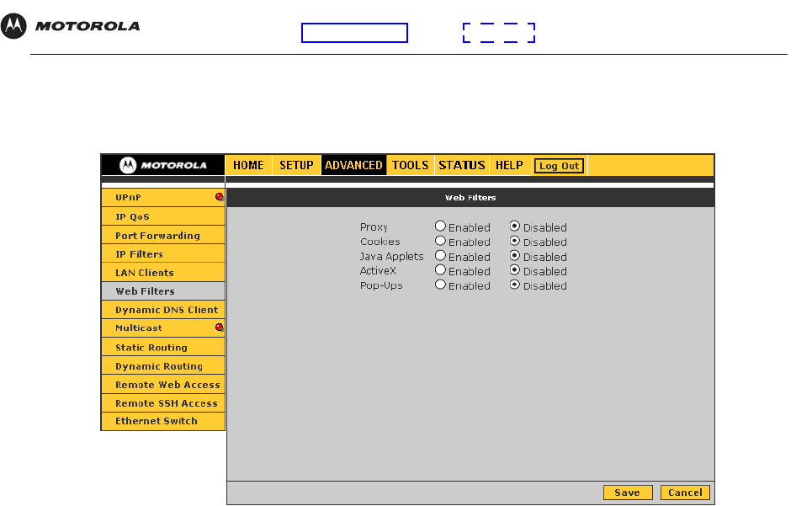Open Dynamic DNS Client page

(163, 310)
